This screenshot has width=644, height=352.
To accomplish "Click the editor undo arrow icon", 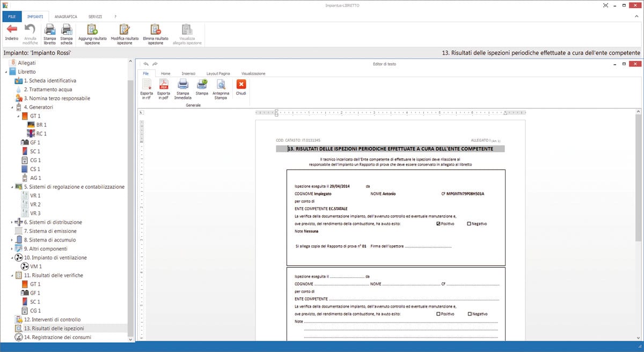I will (146, 64).
